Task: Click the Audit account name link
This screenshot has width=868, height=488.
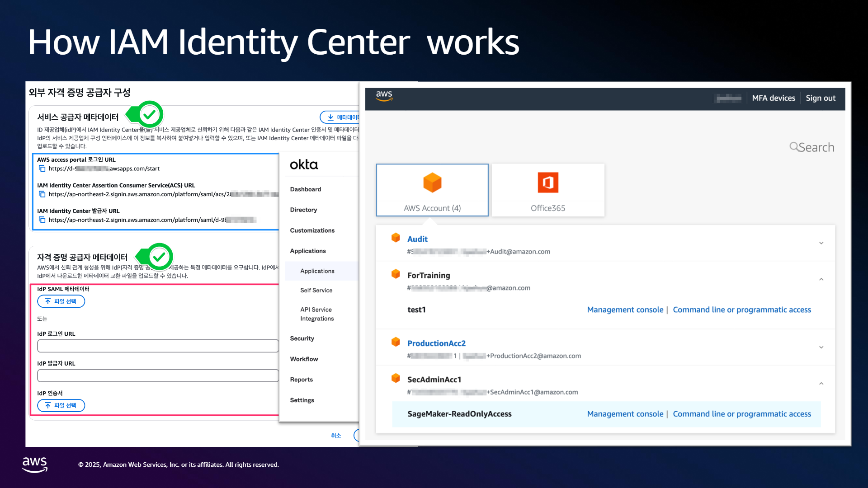Action: (417, 239)
